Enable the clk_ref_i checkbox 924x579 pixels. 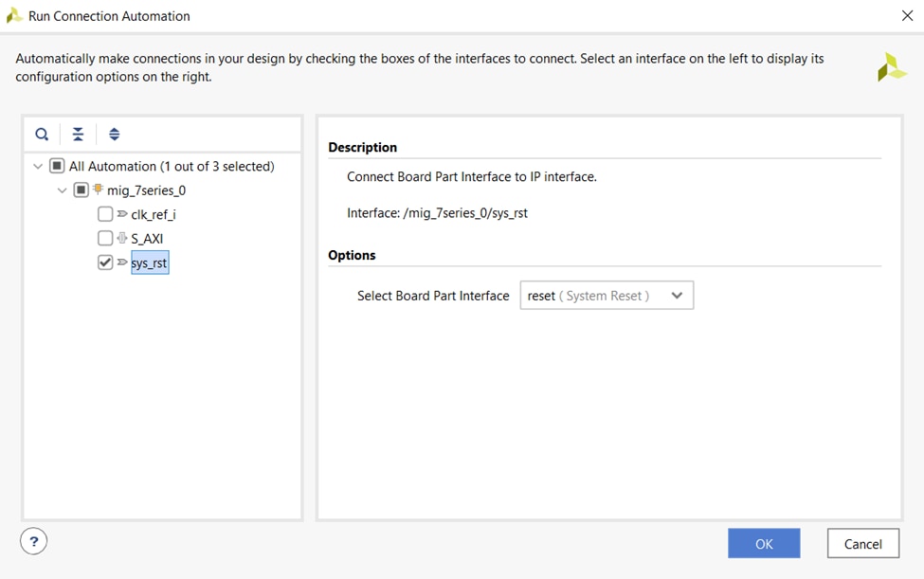point(105,214)
